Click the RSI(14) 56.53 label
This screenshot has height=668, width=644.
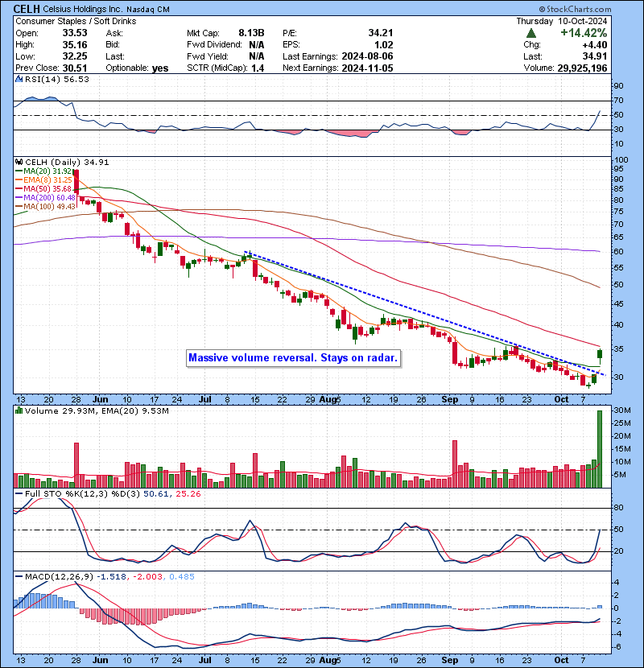pyautogui.click(x=57, y=79)
